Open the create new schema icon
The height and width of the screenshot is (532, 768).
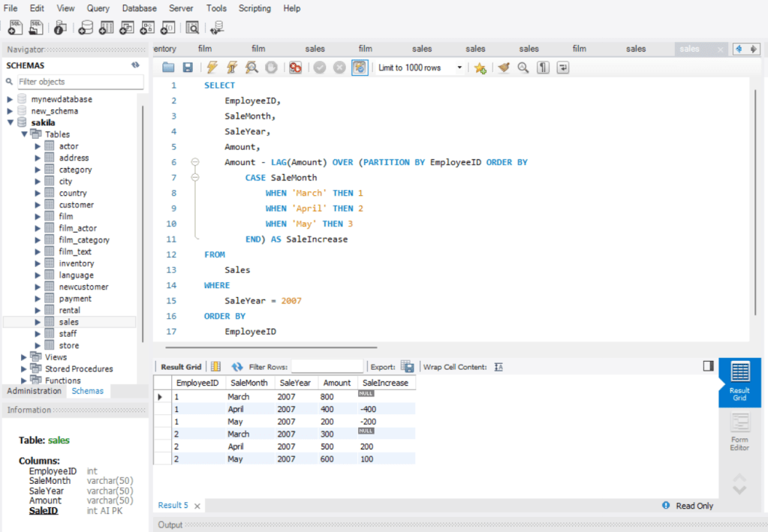click(86, 28)
